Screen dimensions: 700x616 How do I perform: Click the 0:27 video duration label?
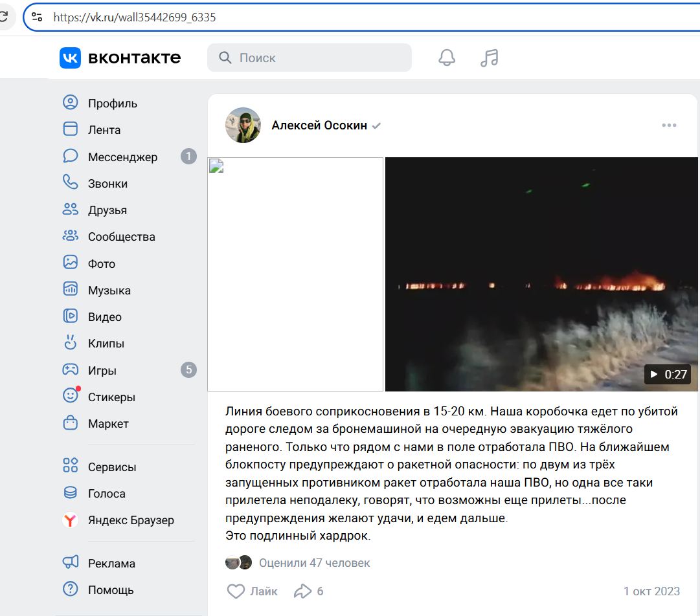(668, 374)
